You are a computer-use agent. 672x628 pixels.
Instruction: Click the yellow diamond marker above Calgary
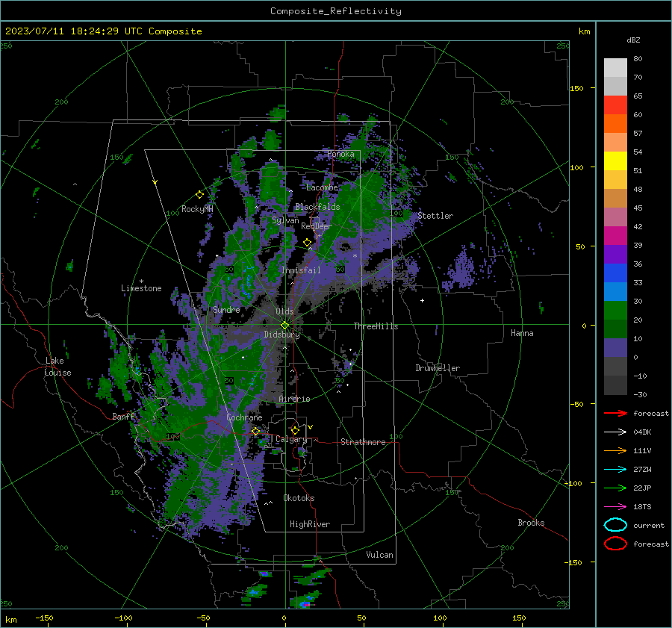295,430
